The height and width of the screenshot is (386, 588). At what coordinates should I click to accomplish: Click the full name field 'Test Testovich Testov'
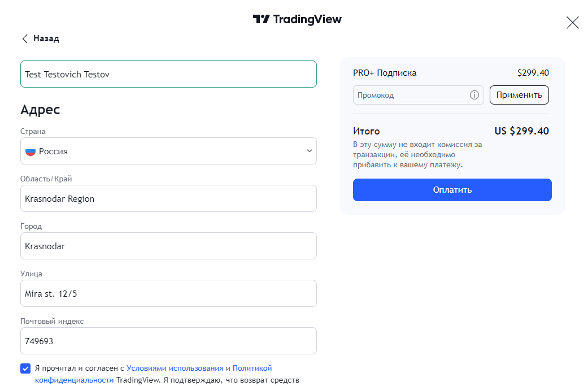pyautogui.click(x=168, y=74)
